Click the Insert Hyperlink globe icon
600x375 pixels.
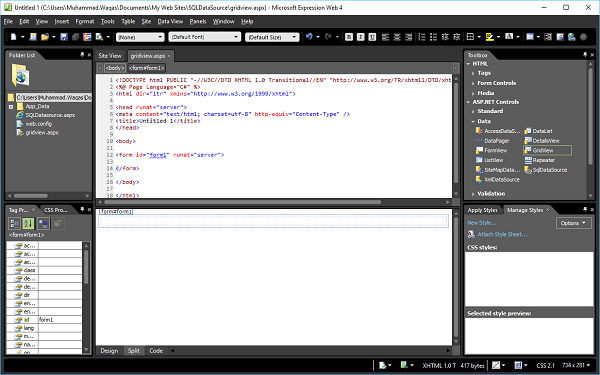point(572,37)
